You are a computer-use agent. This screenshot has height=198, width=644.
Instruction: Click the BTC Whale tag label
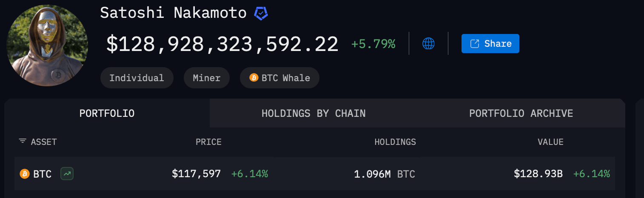tap(285, 78)
